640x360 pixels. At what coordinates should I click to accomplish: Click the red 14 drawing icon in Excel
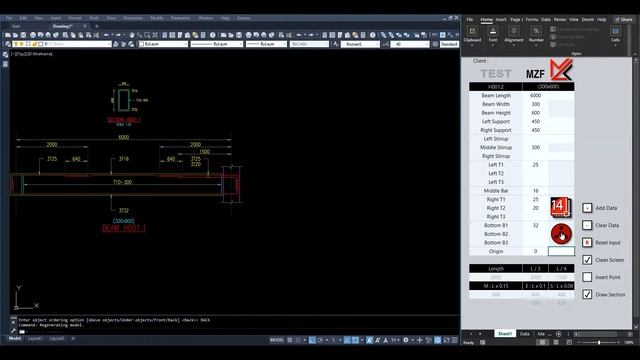[x=560, y=207]
